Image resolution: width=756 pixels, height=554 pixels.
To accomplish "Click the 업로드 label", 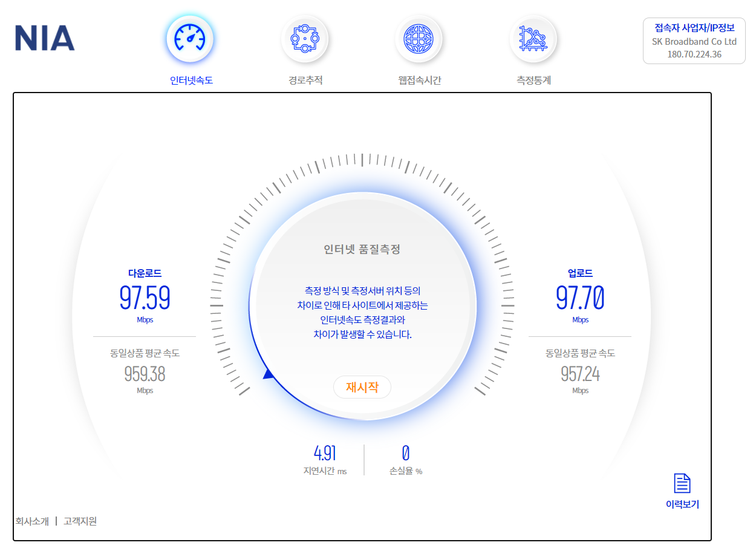I will 580,273.
